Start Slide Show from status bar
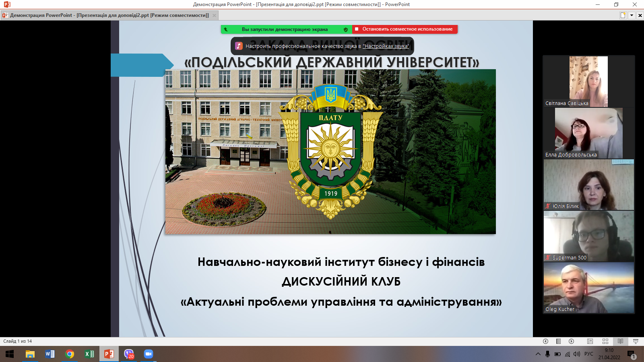Viewport: 644px width, 362px height. pos(636,341)
